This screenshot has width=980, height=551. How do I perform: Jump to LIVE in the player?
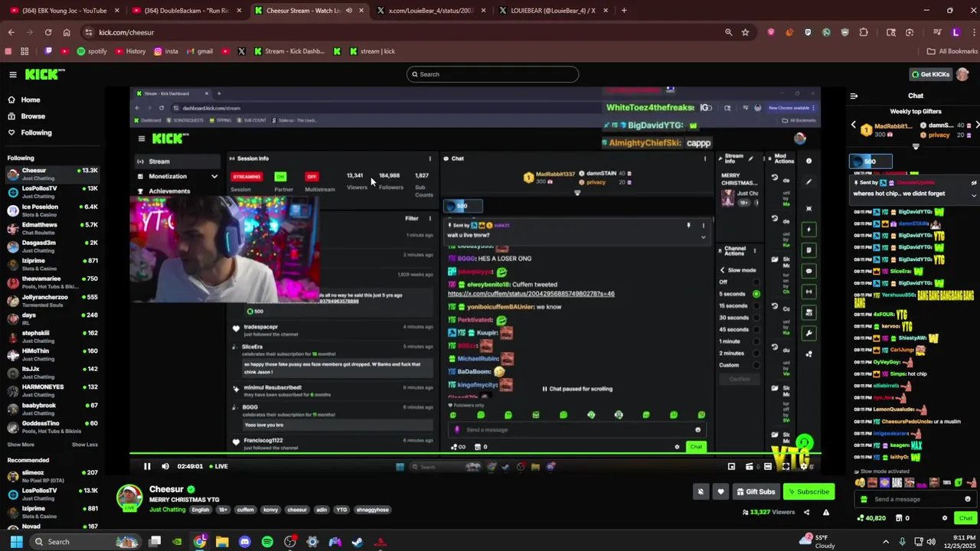click(217, 466)
